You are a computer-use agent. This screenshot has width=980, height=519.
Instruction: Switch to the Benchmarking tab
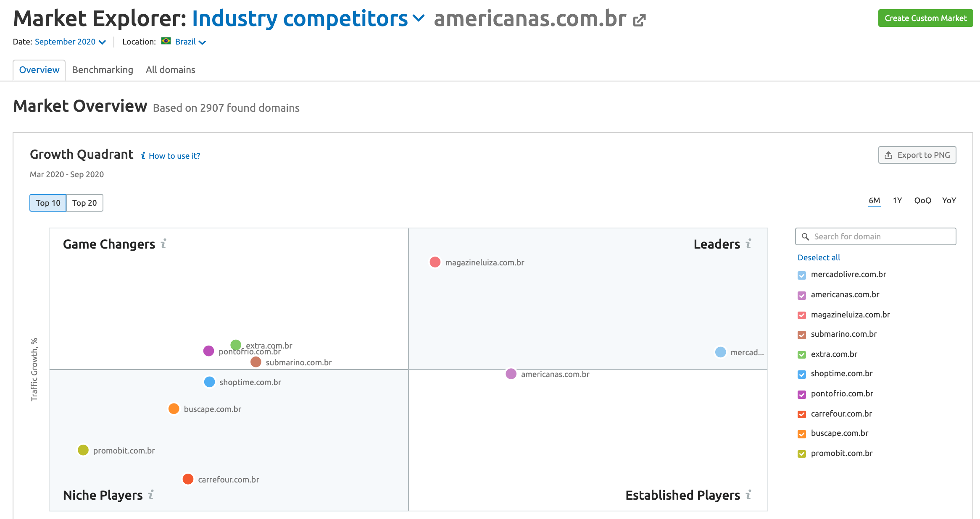pos(103,70)
